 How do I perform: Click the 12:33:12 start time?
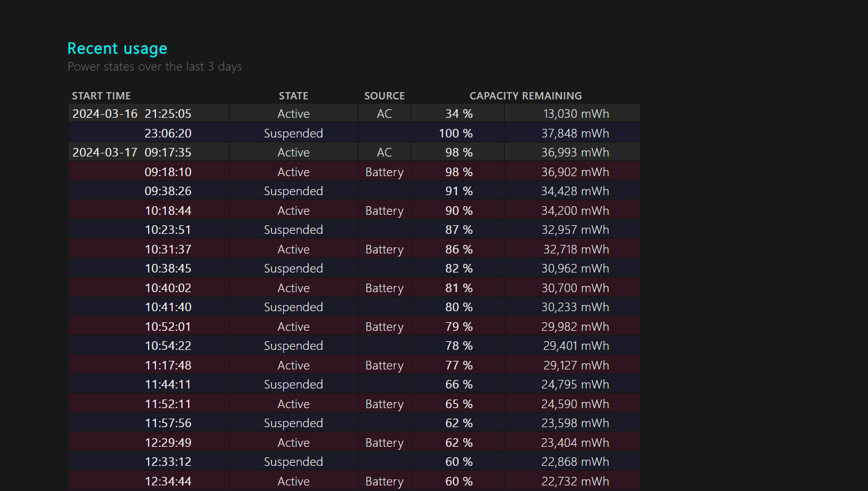click(x=168, y=462)
